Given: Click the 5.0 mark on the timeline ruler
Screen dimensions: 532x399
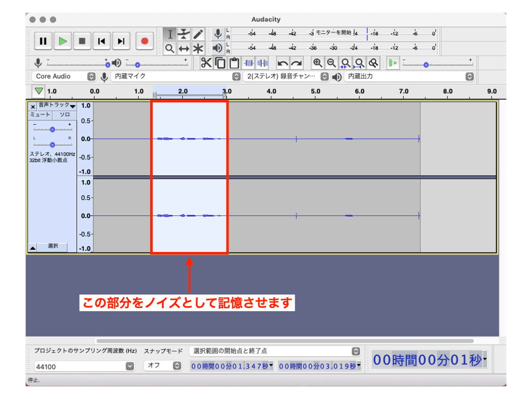Looking at the screenshot, I should (x=315, y=91).
